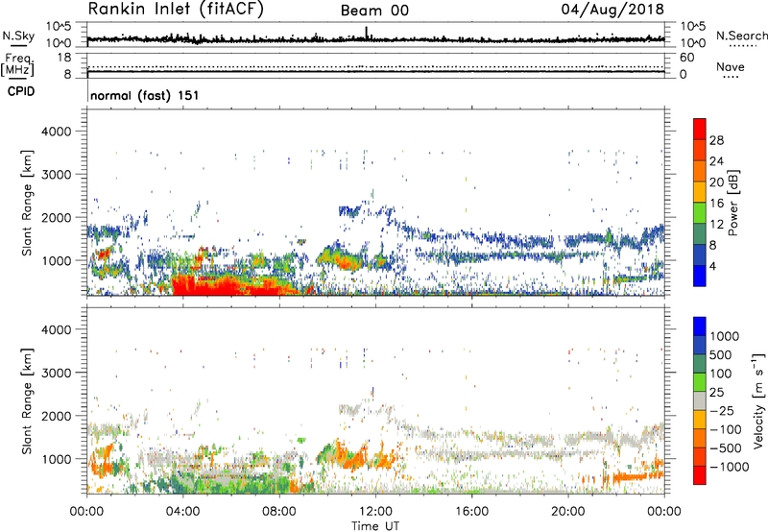The height and width of the screenshot is (532, 768).
Task: Click the 60 tick on Nave axis
Action: tap(687, 58)
